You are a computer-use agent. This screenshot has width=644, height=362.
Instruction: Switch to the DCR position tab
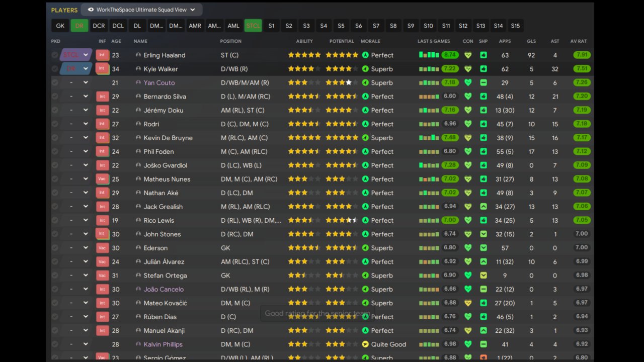click(x=99, y=26)
